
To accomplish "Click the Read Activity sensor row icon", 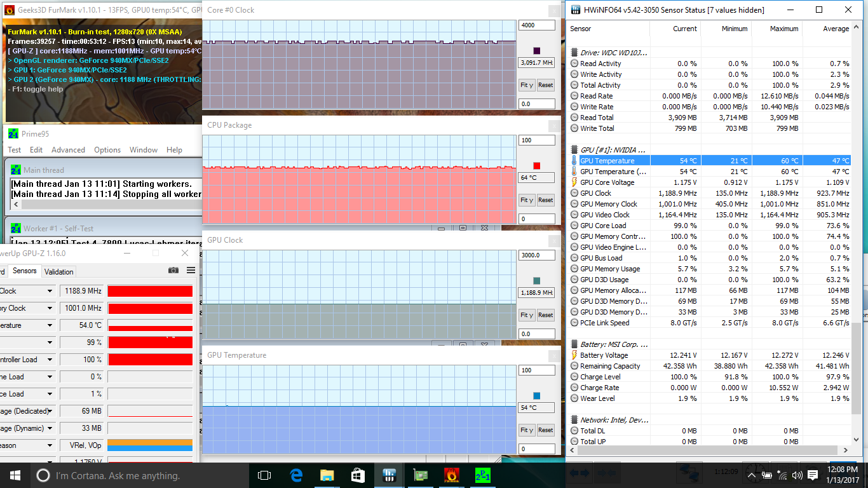I will [x=574, y=64].
